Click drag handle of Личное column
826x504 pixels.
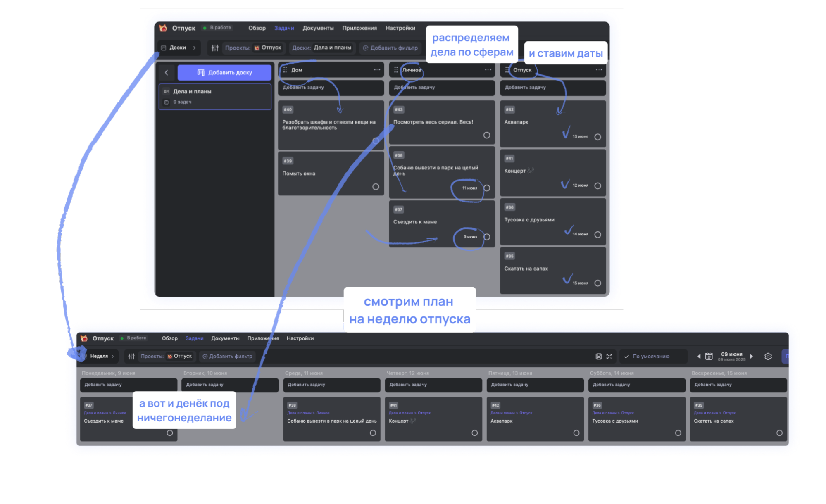(396, 70)
